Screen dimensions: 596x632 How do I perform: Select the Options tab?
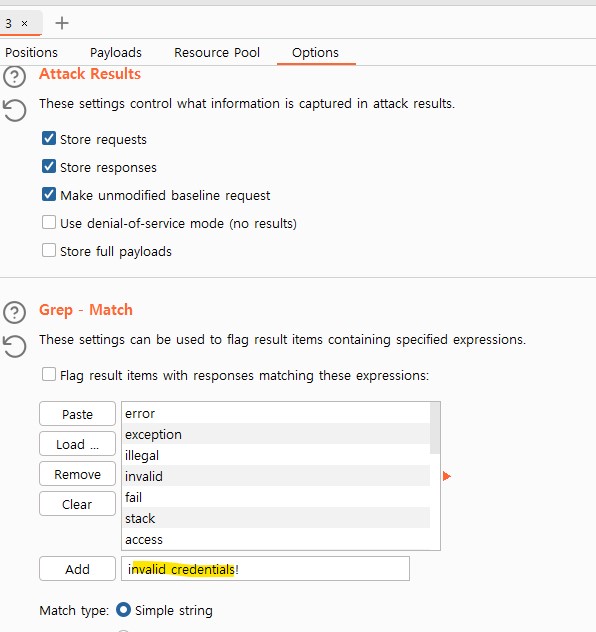[316, 52]
